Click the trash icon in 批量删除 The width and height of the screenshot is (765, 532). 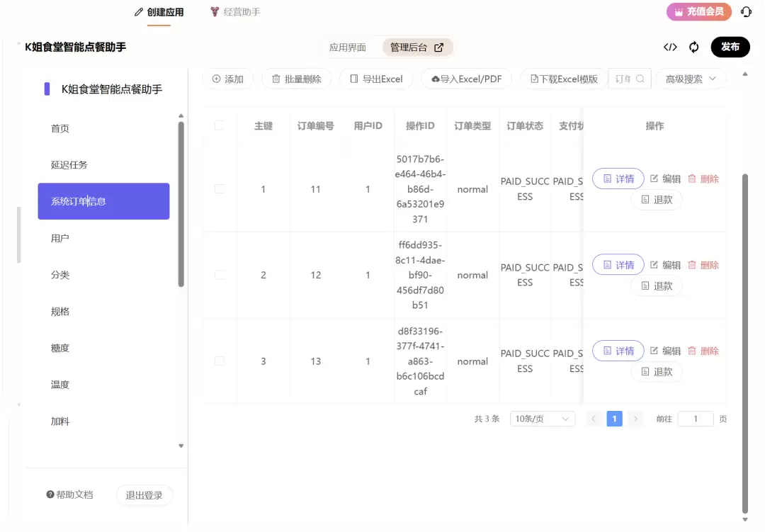[x=276, y=79]
